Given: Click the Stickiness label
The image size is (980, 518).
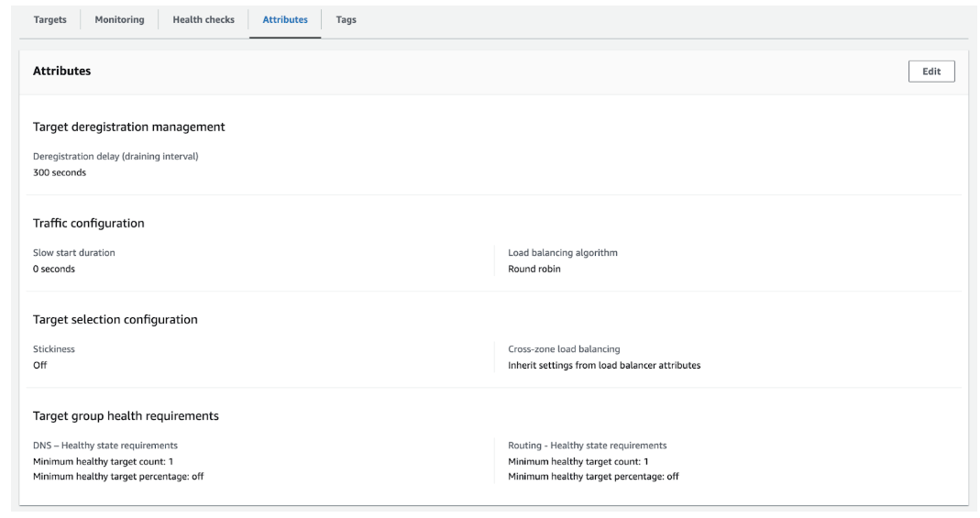Looking at the screenshot, I should tap(54, 348).
